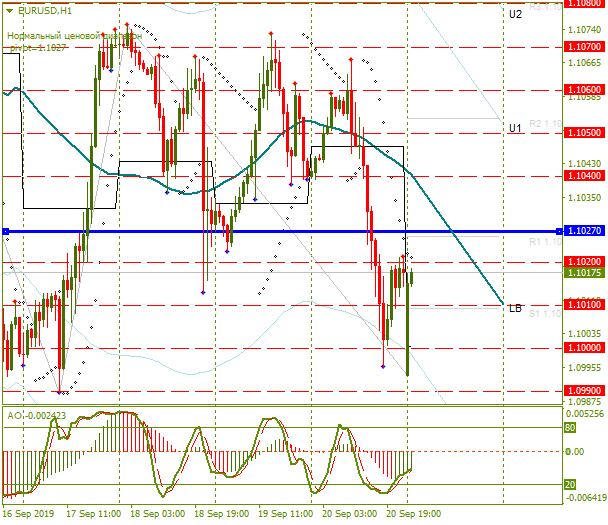Click the S1 pivot level label
This screenshot has height=525, width=608.
click(x=545, y=314)
